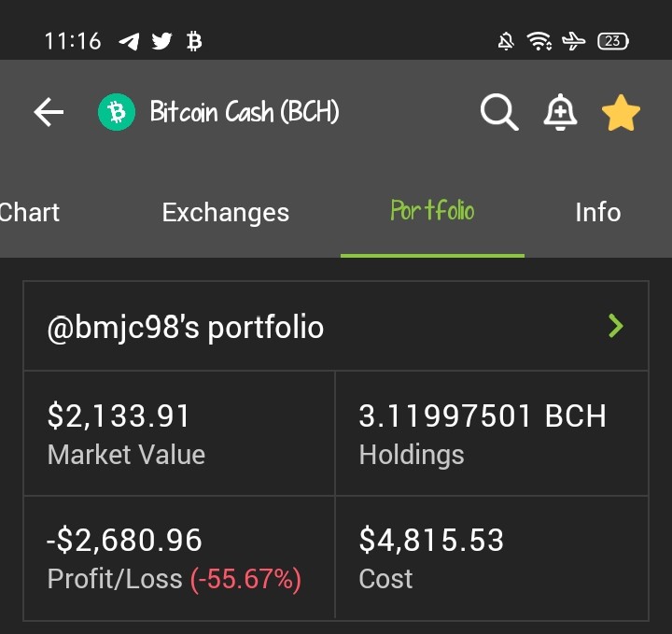
Task: Switch to the Chart tab
Action: tap(29, 212)
